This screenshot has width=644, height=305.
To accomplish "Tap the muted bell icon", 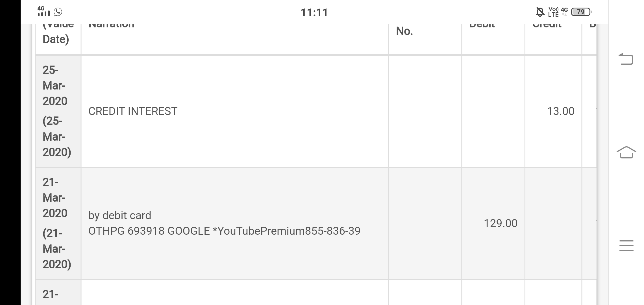I will pyautogui.click(x=540, y=12).
